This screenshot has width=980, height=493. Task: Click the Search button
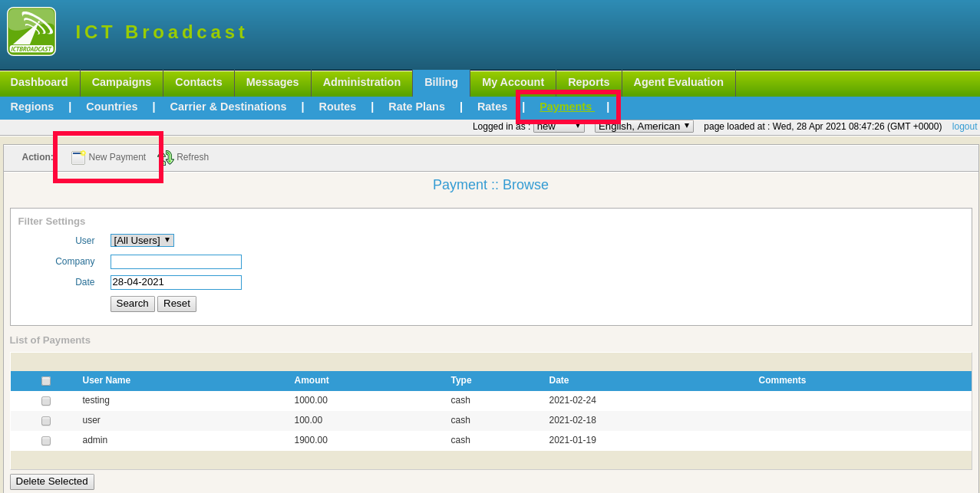tap(133, 304)
